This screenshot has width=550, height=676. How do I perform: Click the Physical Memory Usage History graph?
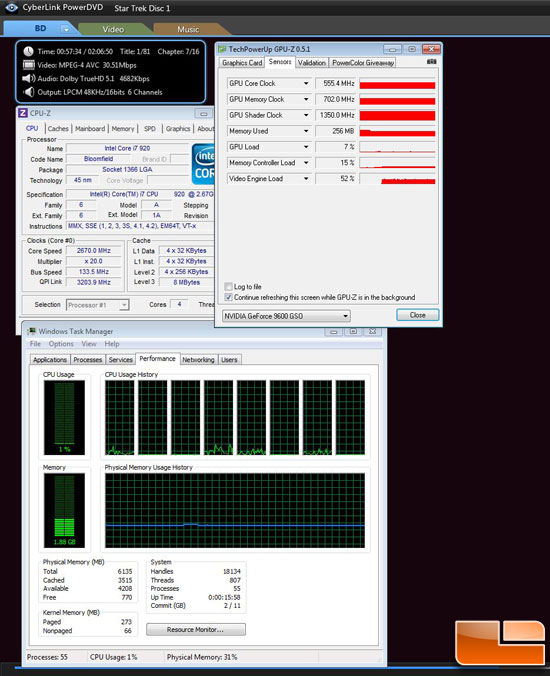pyautogui.click(x=235, y=510)
